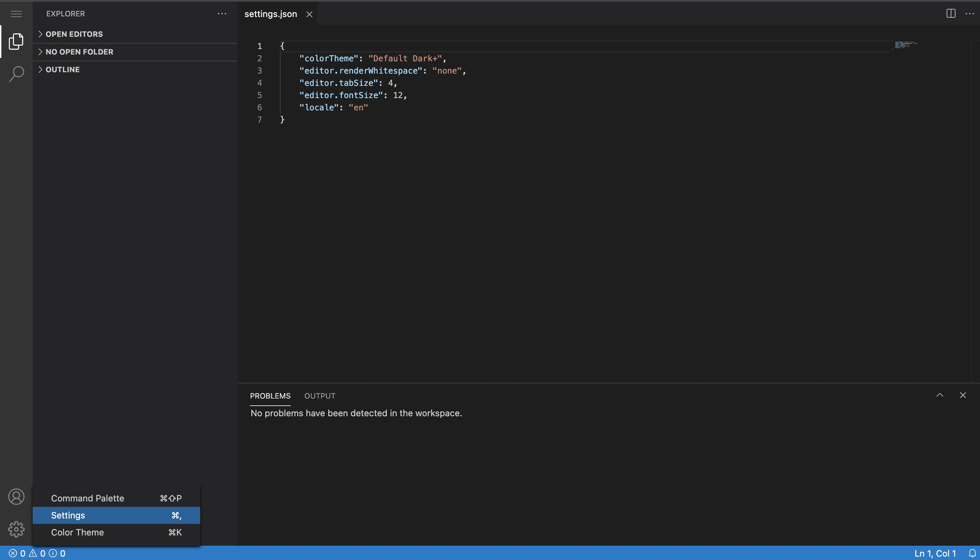This screenshot has width=980, height=560.
Task: Expand the NO OPEN FOLDER section
Action: click(x=135, y=51)
